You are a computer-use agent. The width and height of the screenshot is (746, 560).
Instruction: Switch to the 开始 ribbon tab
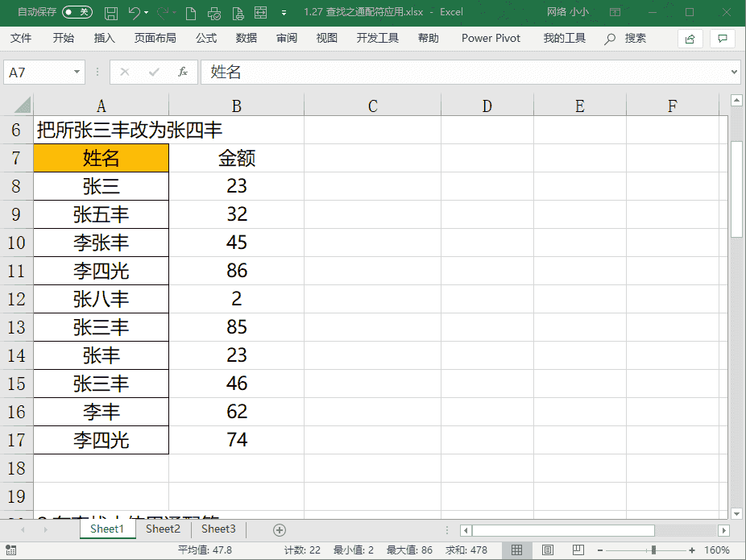point(64,38)
